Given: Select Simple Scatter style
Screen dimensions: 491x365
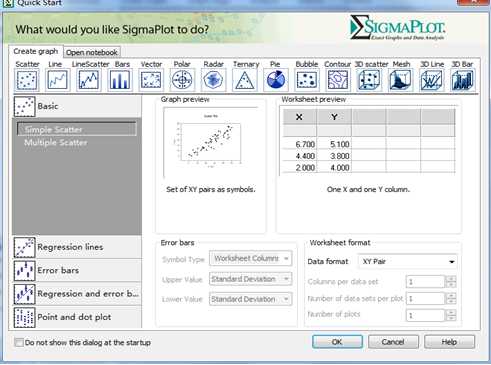Looking at the screenshot, I should click(77, 129).
